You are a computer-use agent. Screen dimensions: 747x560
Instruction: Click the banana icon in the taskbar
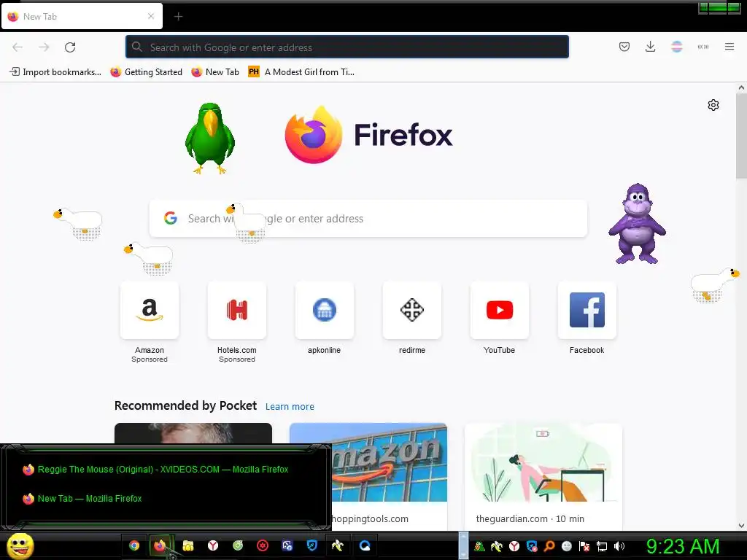(338, 545)
